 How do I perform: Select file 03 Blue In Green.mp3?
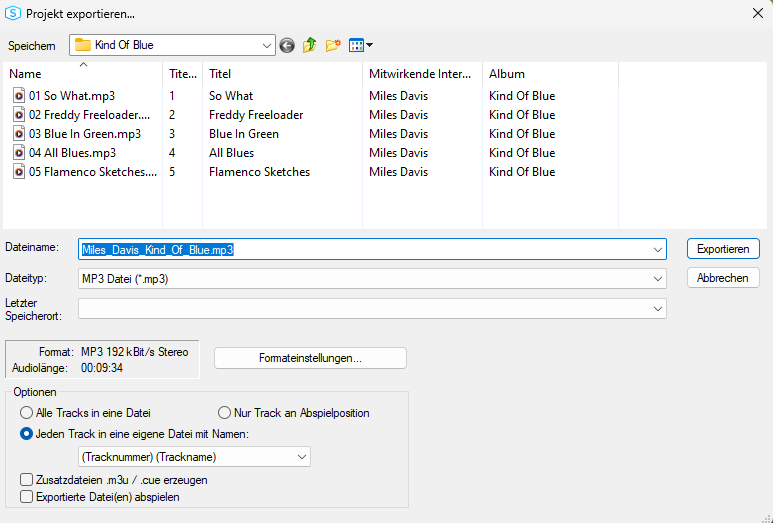point(85,134)
